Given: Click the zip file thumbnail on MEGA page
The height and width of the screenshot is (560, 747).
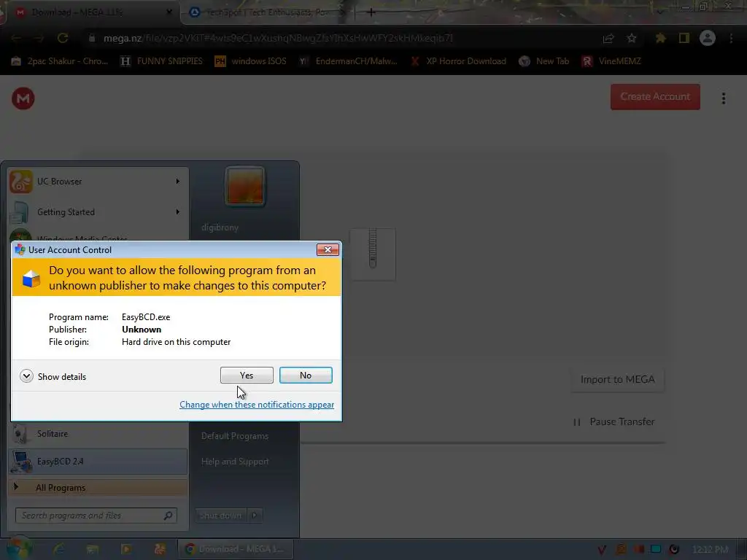Looking at the screenshot, I should tap(373, 254).
